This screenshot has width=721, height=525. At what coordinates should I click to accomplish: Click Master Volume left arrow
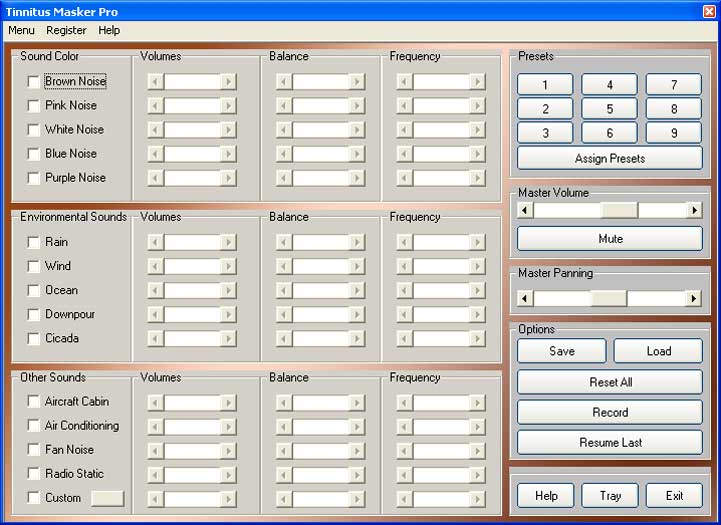click(525, 211)
